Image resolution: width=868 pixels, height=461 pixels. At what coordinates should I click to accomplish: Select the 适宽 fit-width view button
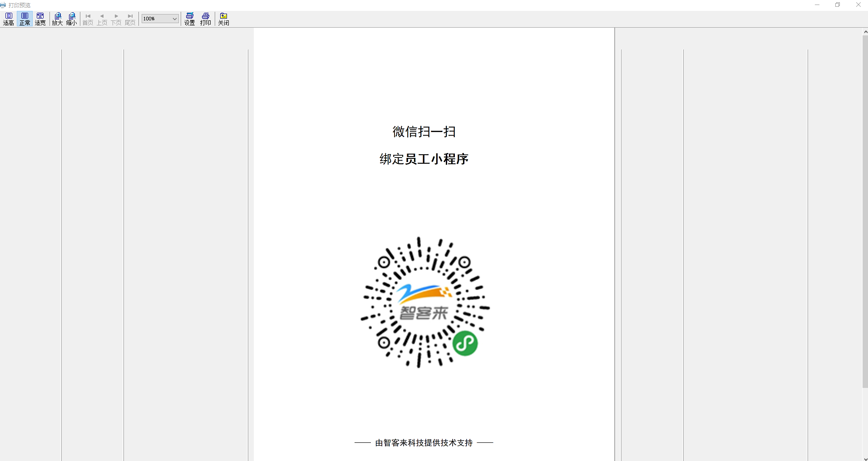point(40,19)
